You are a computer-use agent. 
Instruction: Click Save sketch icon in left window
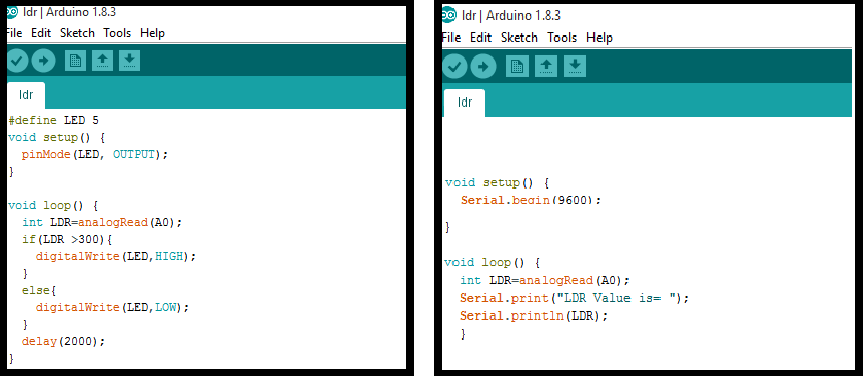click(129, 61)
